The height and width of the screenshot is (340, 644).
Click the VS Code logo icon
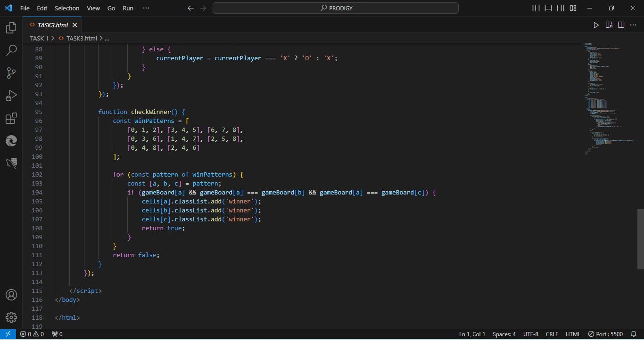click(x=8, y=8)
